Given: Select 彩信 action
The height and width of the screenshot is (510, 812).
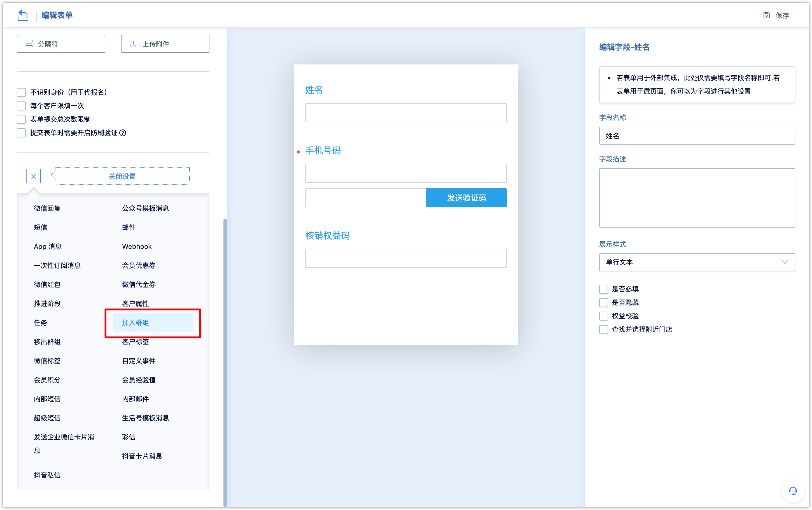Looking at the screenshot, I should (129, 437).
